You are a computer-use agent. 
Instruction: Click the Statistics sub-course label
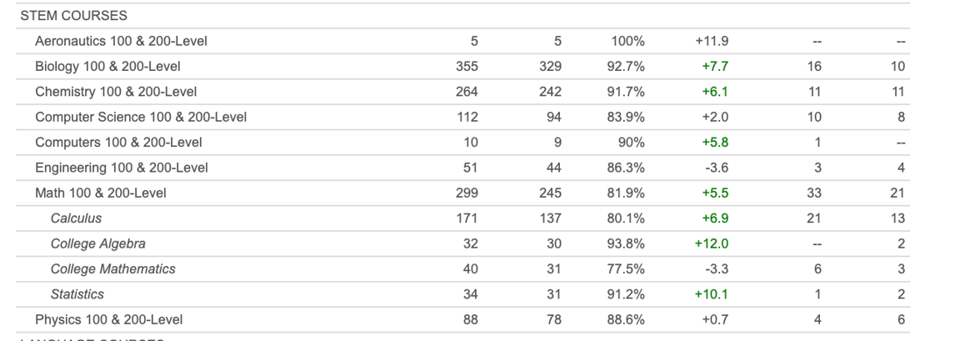pos(77,294)
